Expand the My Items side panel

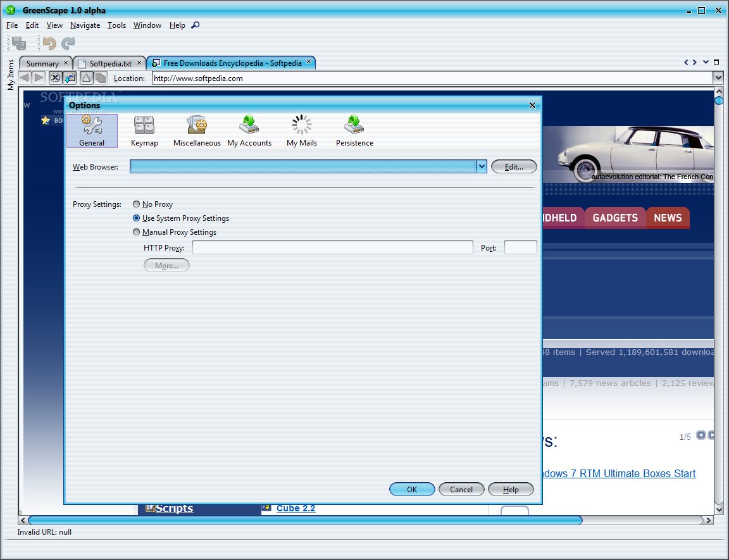(11, 75)
